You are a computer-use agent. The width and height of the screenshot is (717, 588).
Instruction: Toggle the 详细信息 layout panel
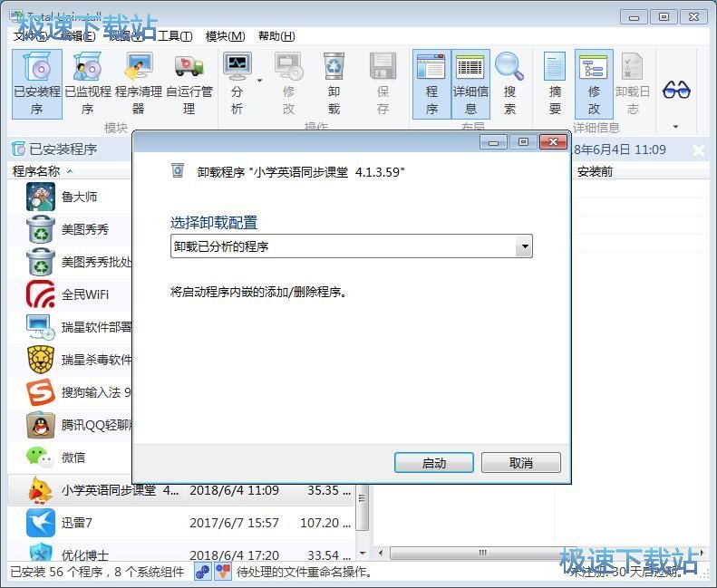(x=470, y=84)
